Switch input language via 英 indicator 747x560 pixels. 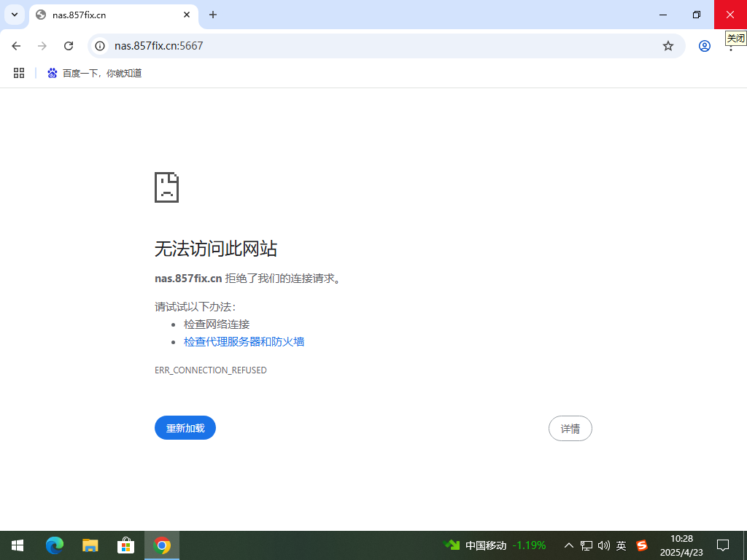pyautogui.click(x=621, y=545)
